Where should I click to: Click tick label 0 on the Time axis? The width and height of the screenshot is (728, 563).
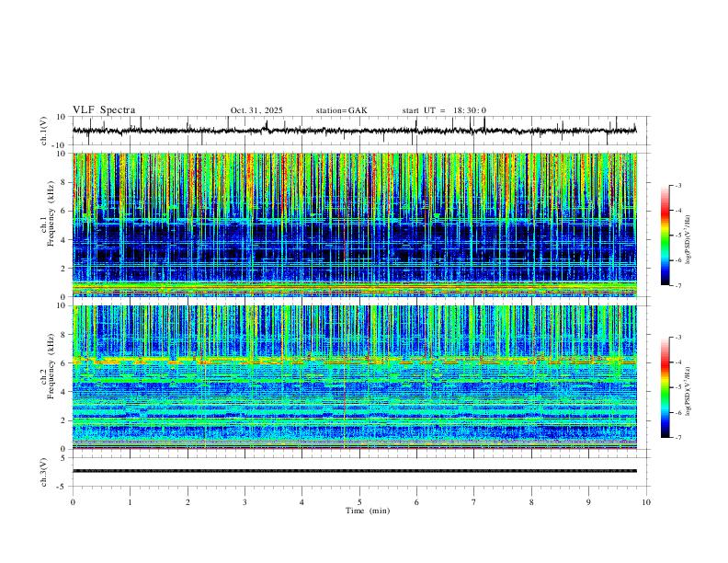tap(73, 502)
